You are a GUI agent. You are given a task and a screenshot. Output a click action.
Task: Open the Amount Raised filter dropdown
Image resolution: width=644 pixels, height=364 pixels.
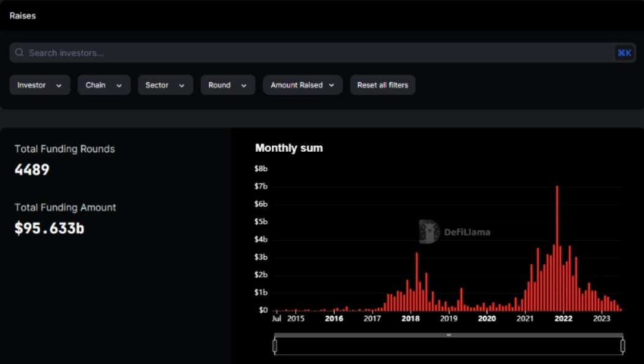click(x=302, y=85)
